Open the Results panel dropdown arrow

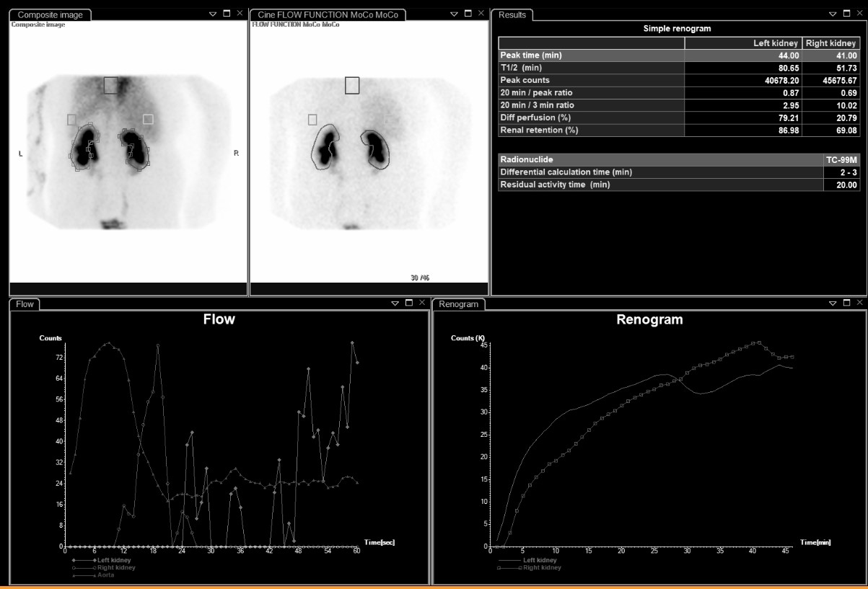click(x=833, y=14)
